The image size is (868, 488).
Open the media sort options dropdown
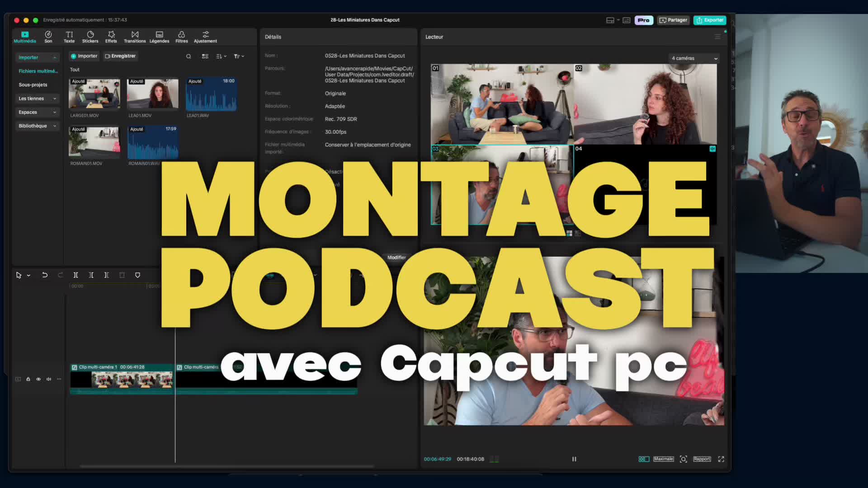pyautogui.click(x=222, y=56)
